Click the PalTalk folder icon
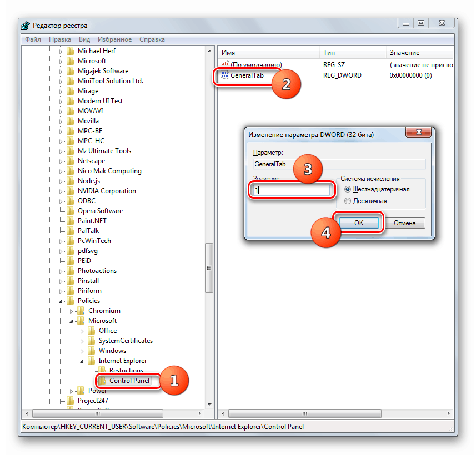476x455 pixels. coord(71,231)
